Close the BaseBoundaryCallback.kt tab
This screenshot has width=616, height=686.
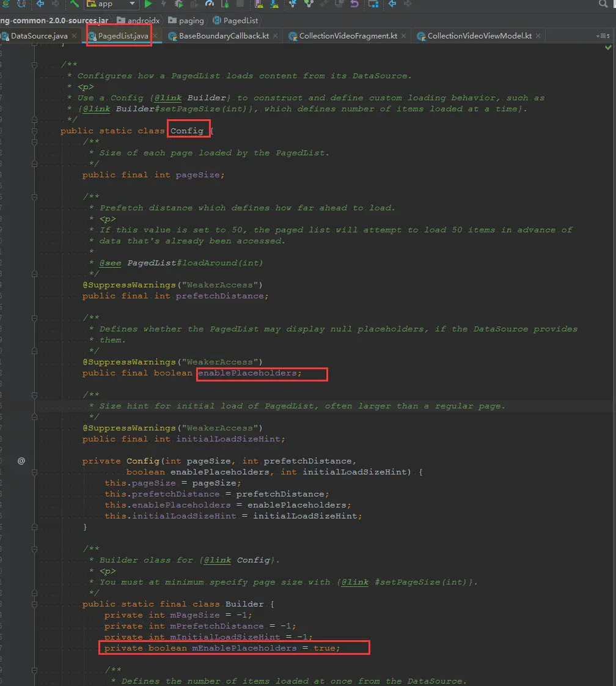[x=275, y=36]
